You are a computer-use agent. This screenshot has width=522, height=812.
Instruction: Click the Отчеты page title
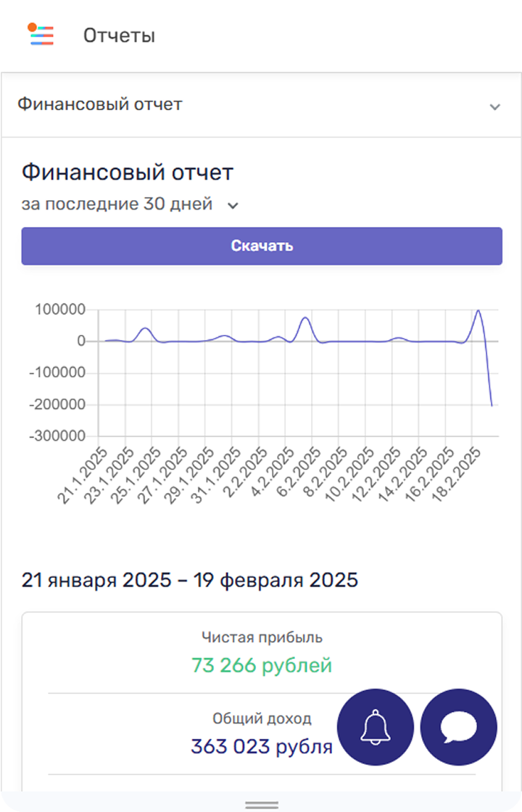(119, 36)
